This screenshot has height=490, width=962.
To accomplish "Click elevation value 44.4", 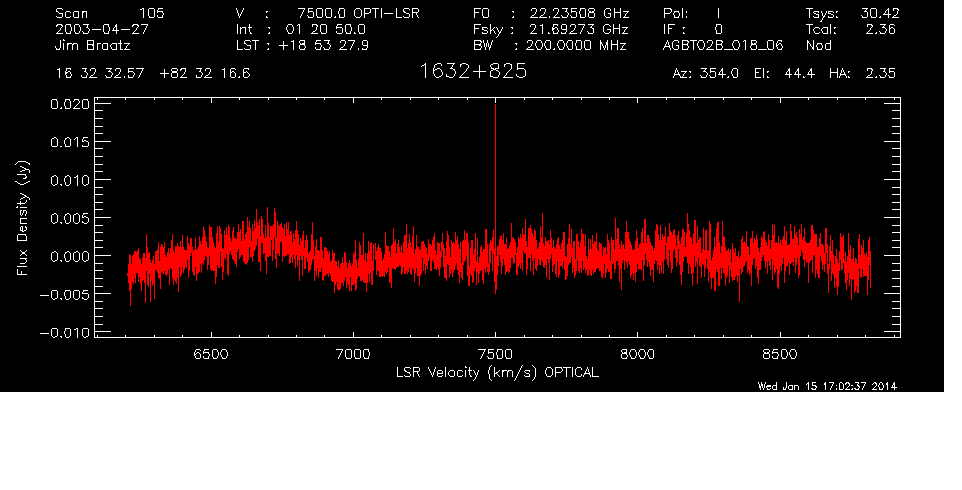I will [x=799, y=74].
